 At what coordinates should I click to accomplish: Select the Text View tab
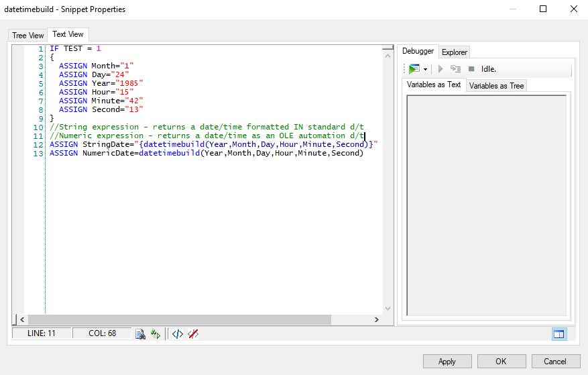(68, 34)
